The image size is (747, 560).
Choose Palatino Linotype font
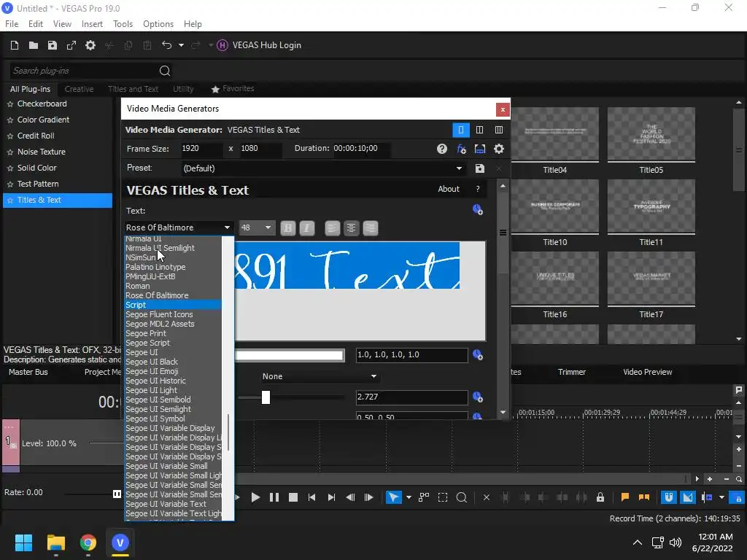pyautogui.click(x=173, y=267)
